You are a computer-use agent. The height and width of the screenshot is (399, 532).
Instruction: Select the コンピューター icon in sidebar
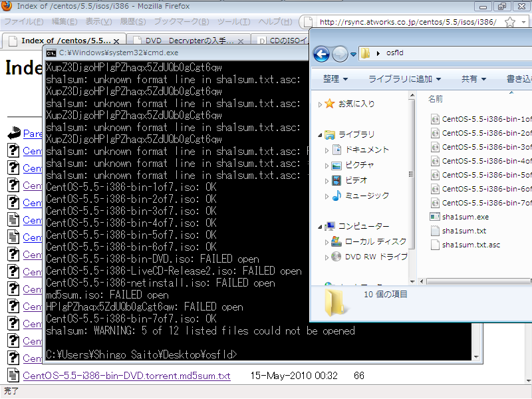(330, 226)
